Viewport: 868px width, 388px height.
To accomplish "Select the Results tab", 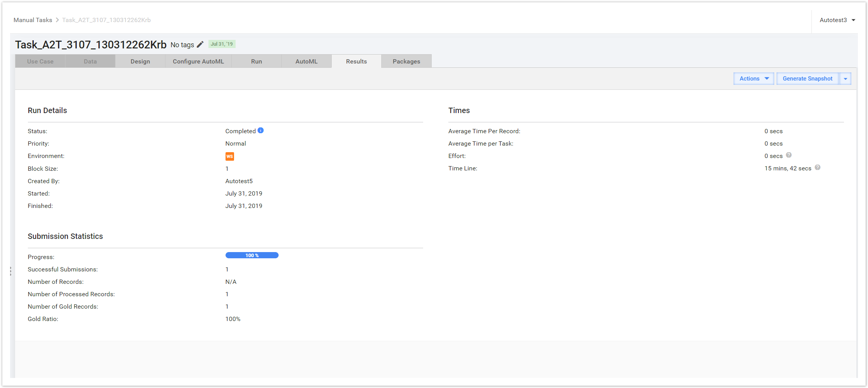I will coord(356,61).
